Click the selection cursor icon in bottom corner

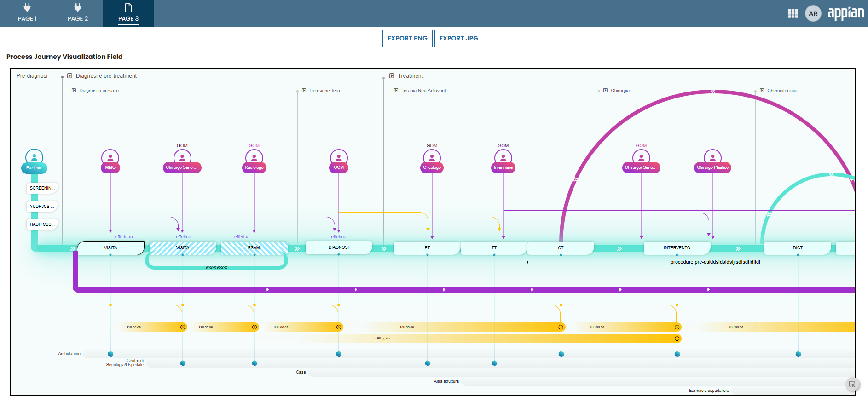pyautogui.click(x=852, y=385)
